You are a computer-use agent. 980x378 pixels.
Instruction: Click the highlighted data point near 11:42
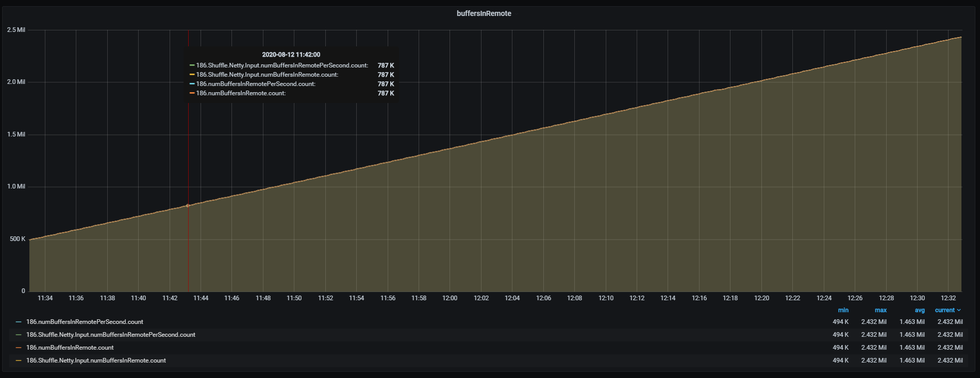coord(188,205)
